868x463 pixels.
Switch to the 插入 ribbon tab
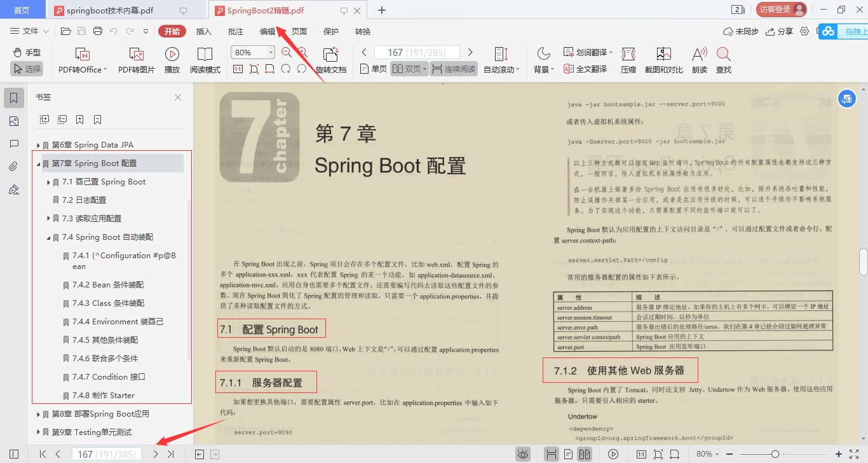[204, 31]
